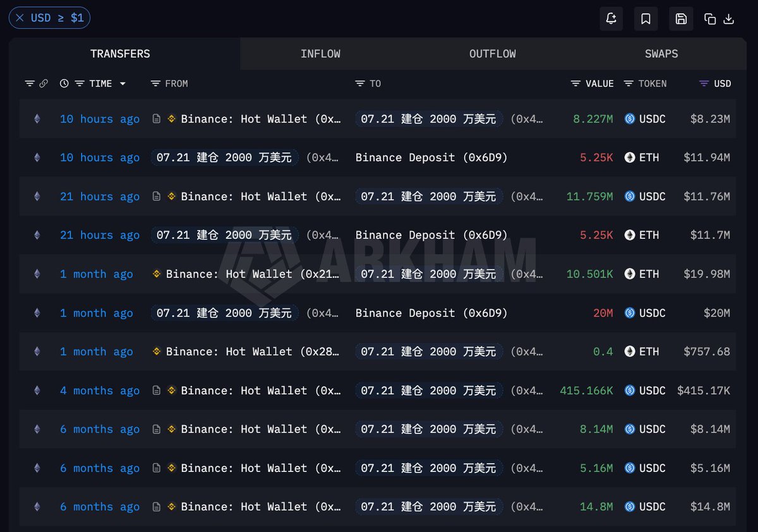
Task: Open the '07.21 建仓 2000 万美元' recipient in the $415.17K row
Action: (x=428, y=390)
